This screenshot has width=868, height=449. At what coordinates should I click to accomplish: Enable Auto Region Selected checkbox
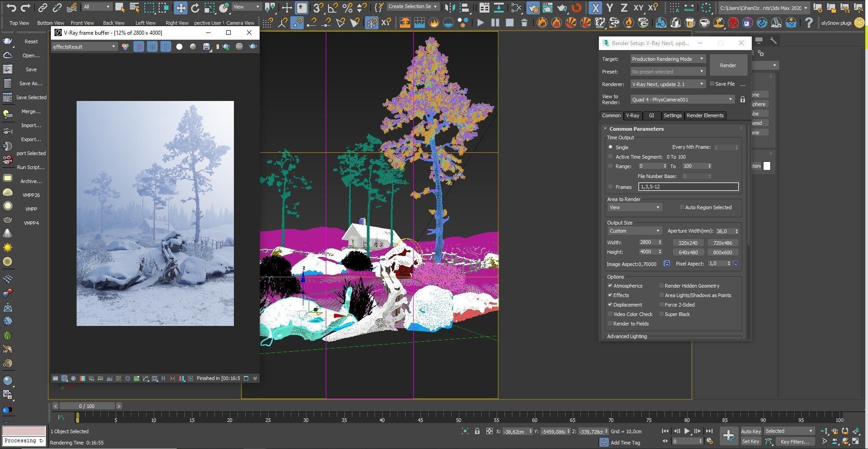point(681,207)
